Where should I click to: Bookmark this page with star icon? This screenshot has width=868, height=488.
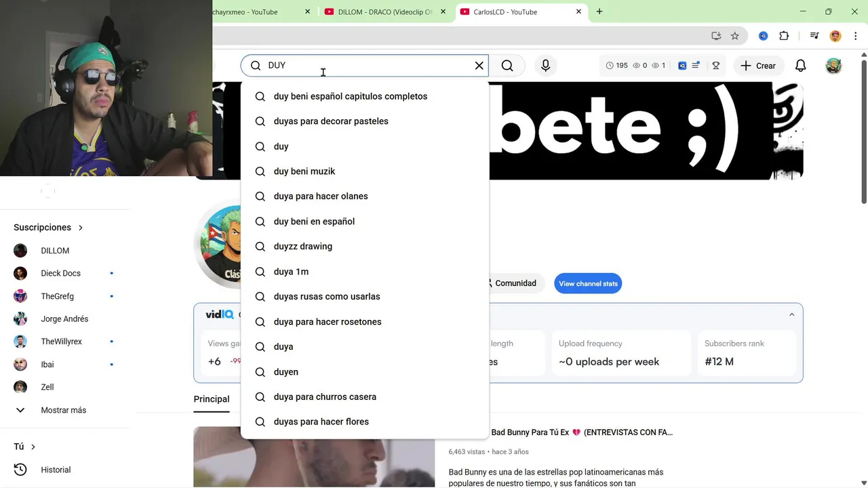pyautogui.click(x=734, y=36)
